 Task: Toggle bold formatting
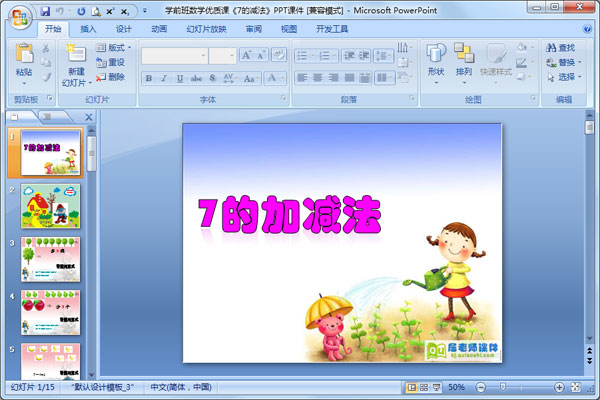tap(149, 78)
